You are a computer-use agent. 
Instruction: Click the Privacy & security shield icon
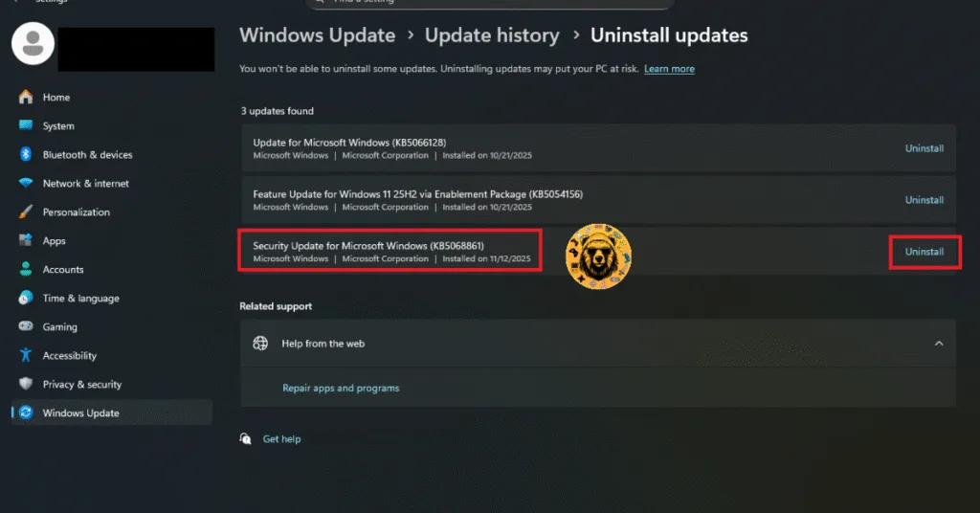[26, 384]
